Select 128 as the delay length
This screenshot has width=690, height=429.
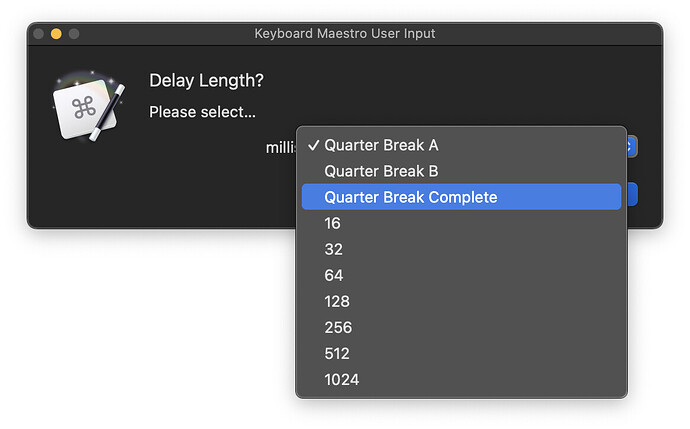point(337,301)
